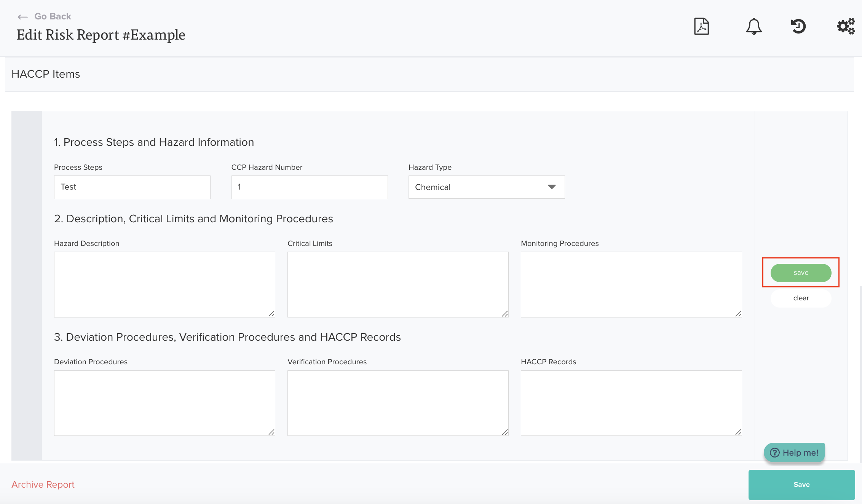
Task: Export report as PDF icon
Action: [701, 27]
